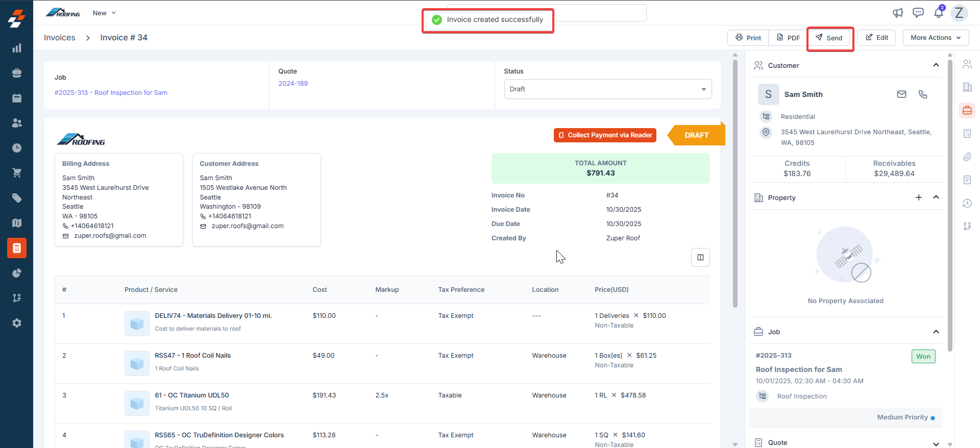The height and width of the screenshot is (448, 980).
Task: Open job #2025-313 in the right panel
Action: point(774,356)
